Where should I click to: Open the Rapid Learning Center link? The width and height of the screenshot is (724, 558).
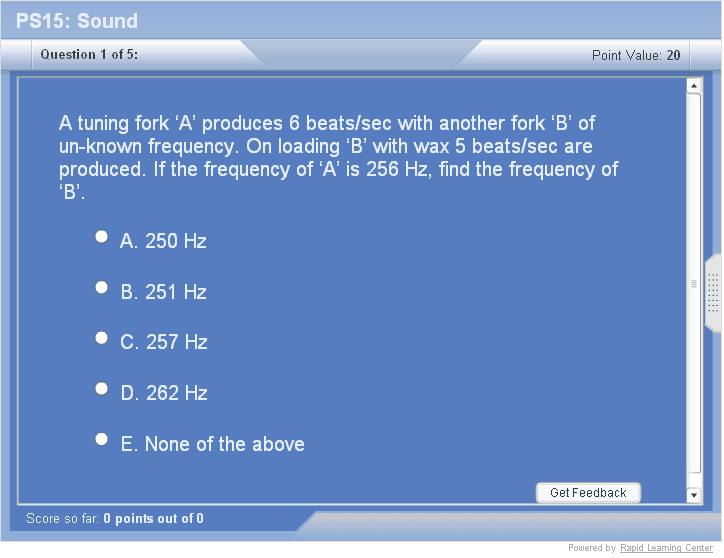click(666, 548)
